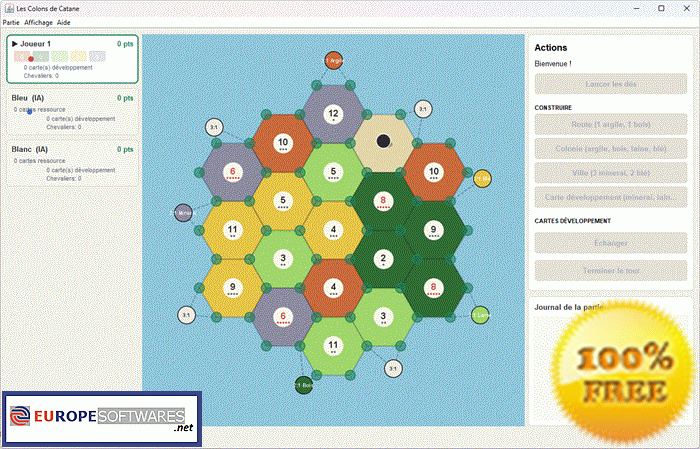700x449 pixels.
Task: Click the 11 token on the yellow hex
Action: [233, 230]
